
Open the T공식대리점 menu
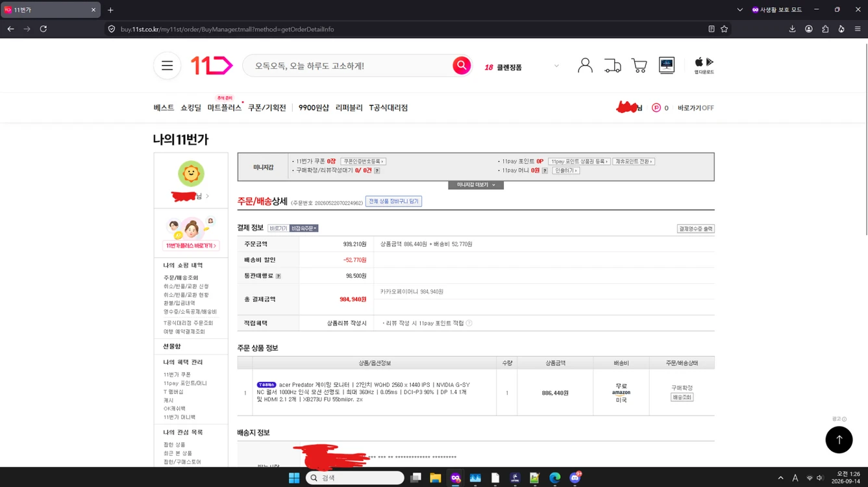[x=388, y=108]
